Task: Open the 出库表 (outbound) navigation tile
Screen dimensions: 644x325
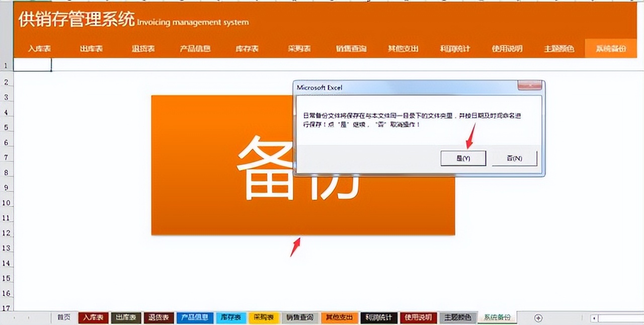Action: coord(90,49)
